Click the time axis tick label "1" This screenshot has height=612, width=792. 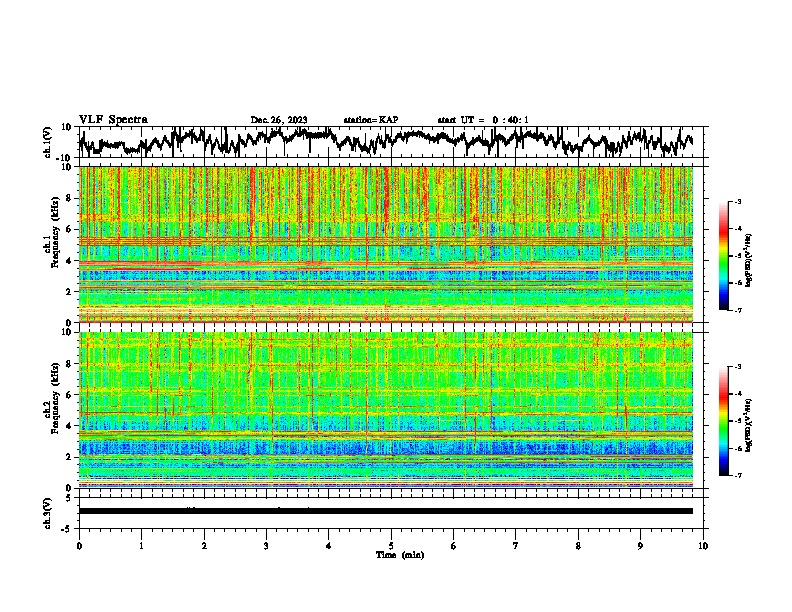tap(141, 546)
